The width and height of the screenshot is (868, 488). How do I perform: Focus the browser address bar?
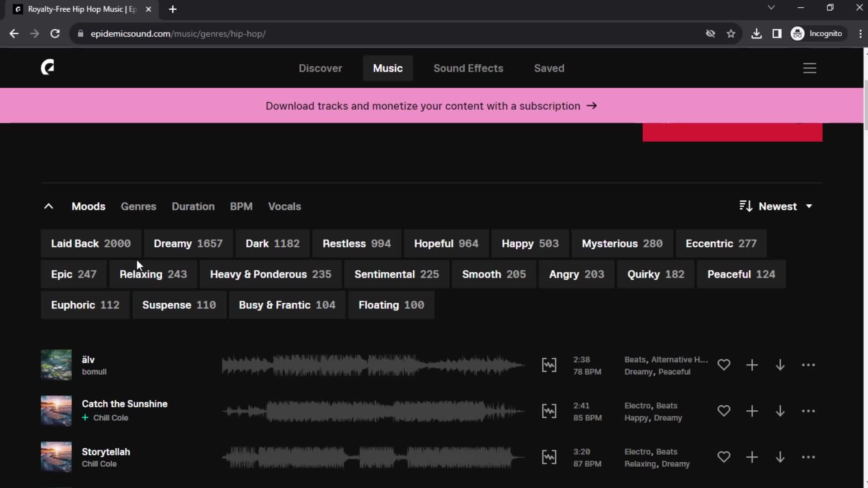tap(389, 33)
